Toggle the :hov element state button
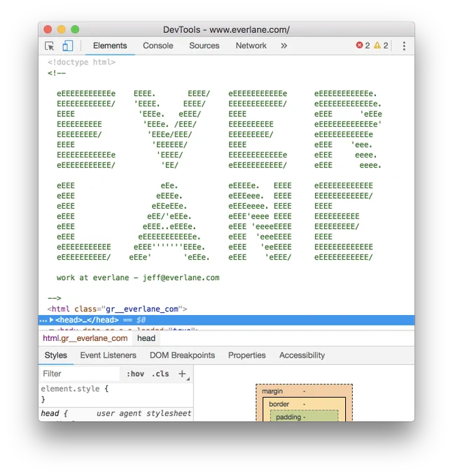This screenshot has height=476, width=453. (135, 374)
